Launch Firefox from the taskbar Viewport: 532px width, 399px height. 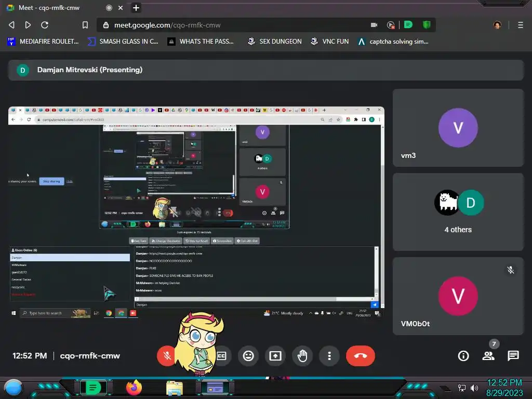(x=134, y=388)
